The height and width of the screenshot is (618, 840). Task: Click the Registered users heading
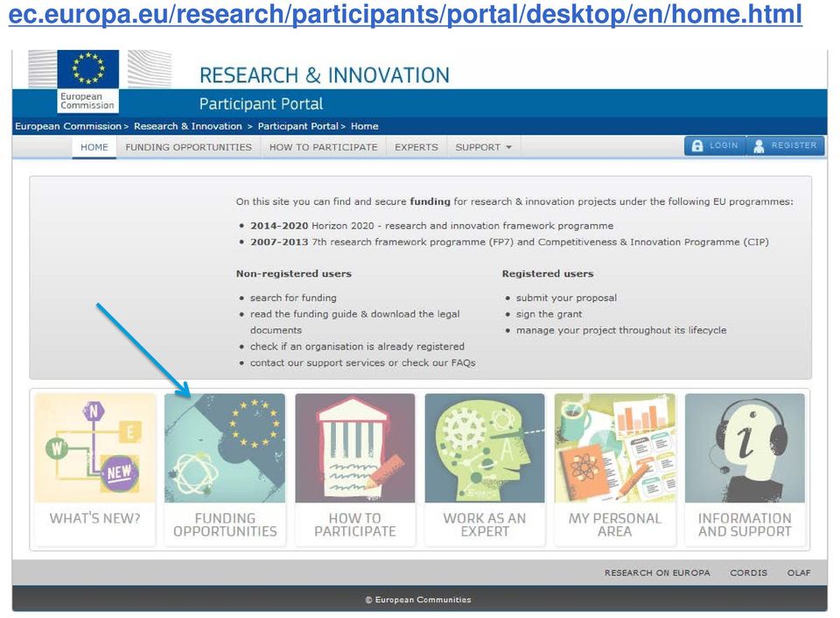point(548,273)
